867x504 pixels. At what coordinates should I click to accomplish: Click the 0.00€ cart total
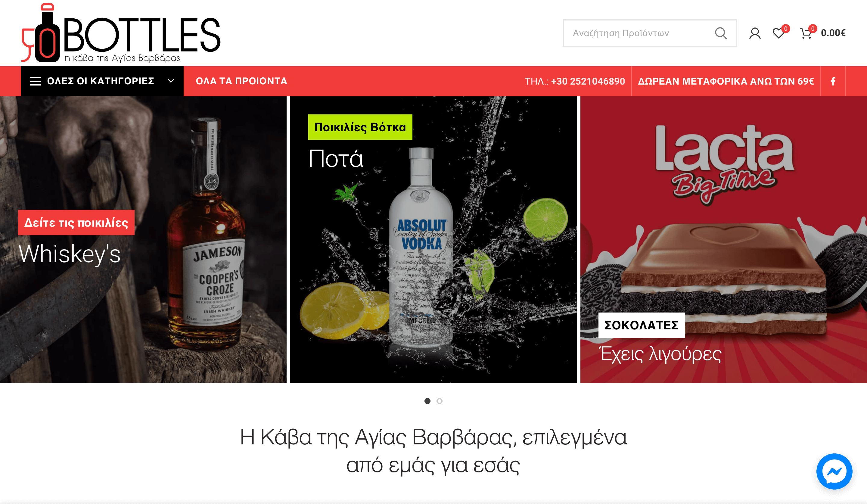833,33
